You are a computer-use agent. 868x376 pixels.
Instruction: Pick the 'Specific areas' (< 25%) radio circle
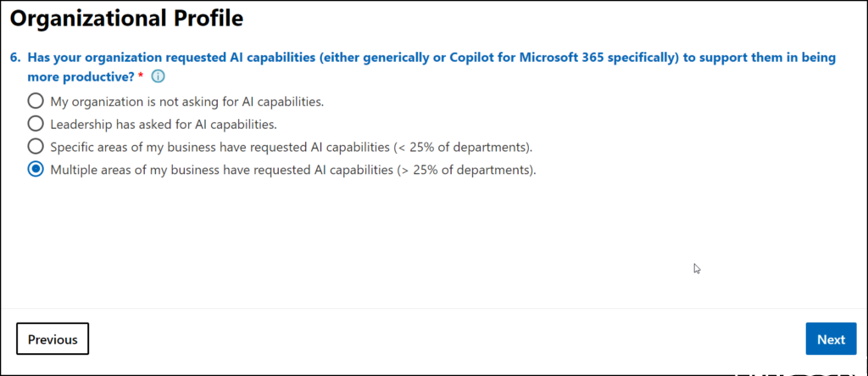coord(36,146)
